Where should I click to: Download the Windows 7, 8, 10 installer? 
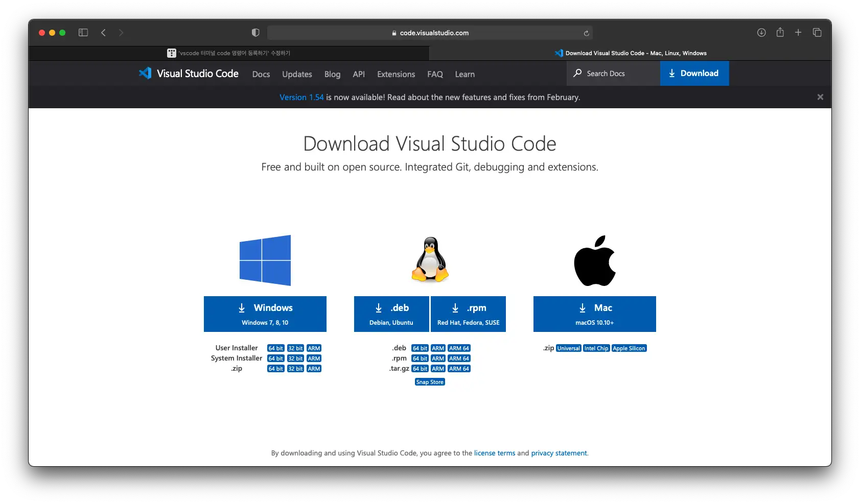pos(265,314)
